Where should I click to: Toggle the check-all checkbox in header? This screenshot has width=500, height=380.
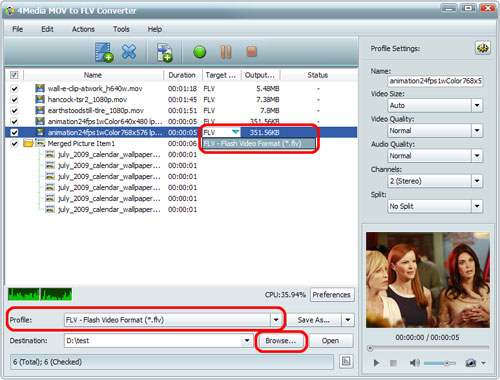point(14,75)
